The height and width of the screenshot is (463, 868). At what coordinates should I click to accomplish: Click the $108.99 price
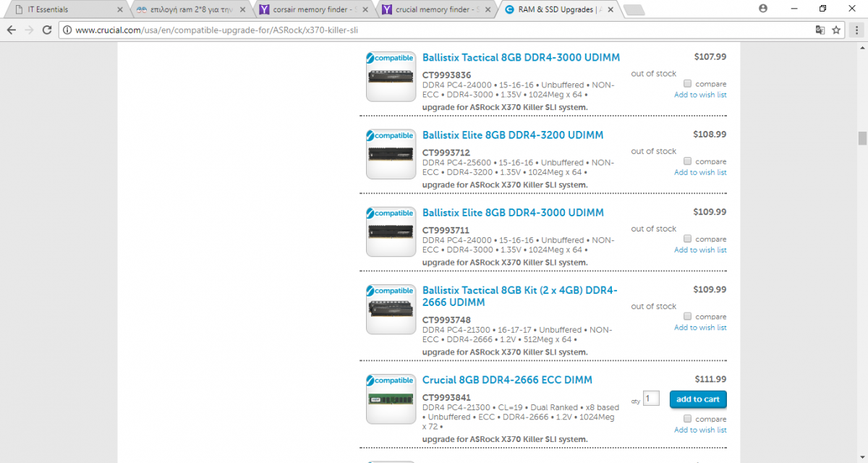(710, 135)
